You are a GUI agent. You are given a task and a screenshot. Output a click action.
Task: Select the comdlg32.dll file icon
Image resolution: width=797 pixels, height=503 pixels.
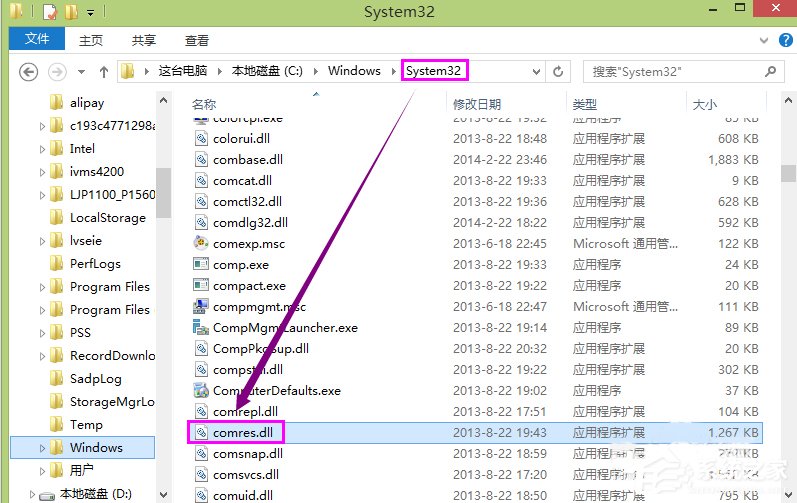click(x=201, y=223)
